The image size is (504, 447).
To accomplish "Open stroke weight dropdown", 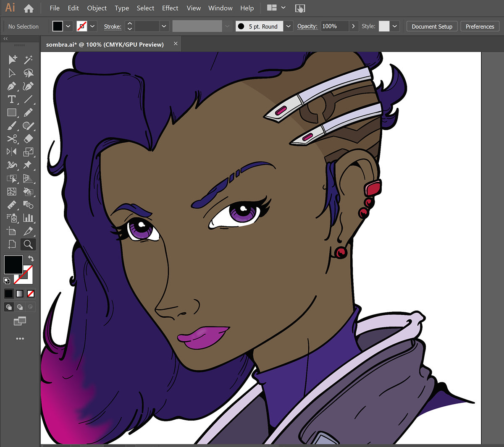I will coord(164,26).
